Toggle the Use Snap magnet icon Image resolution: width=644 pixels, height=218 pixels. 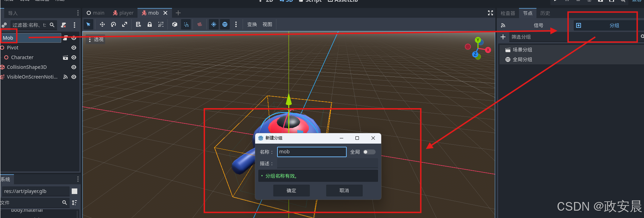[186, 24]
